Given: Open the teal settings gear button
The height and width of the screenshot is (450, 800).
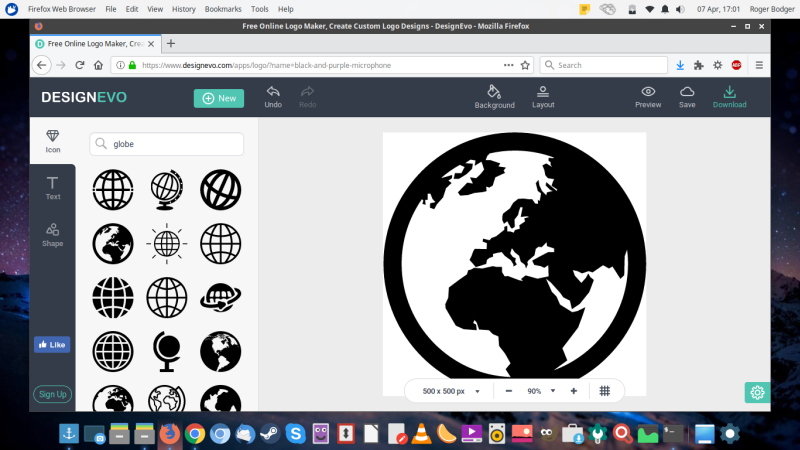Looking at the screenshot, I should coord(757,392).
